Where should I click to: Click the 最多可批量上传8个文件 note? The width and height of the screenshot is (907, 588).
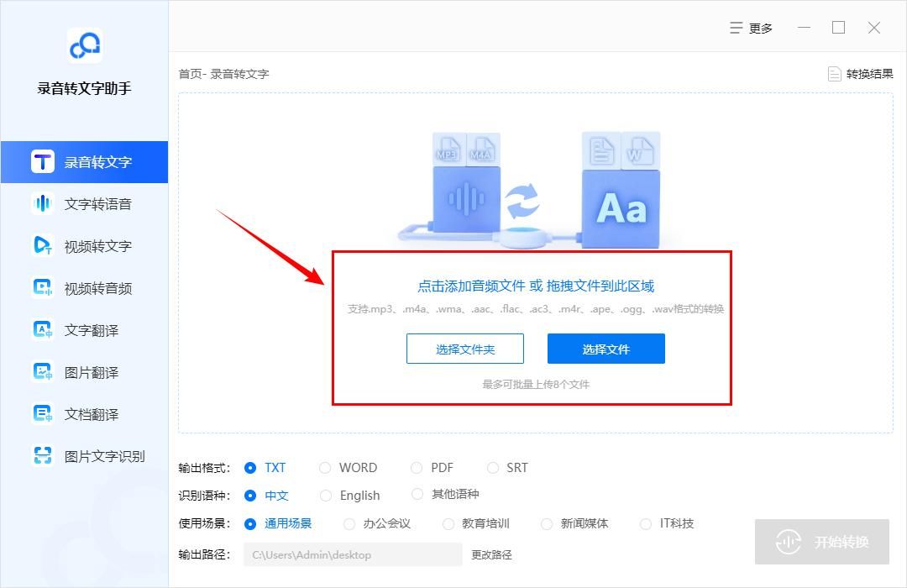(536, 384)
